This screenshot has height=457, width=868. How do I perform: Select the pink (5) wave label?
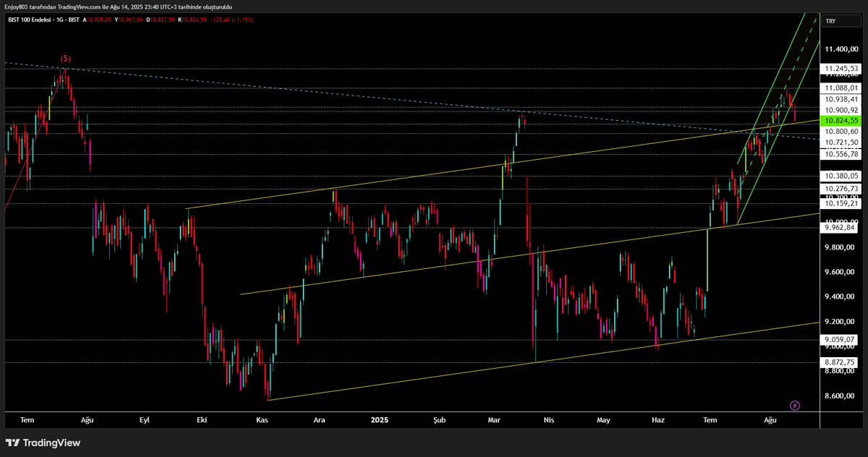click(x=66, y=59)
